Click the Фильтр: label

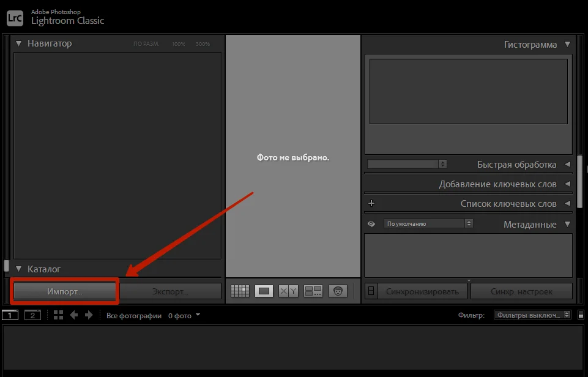(x=471, y=315)
